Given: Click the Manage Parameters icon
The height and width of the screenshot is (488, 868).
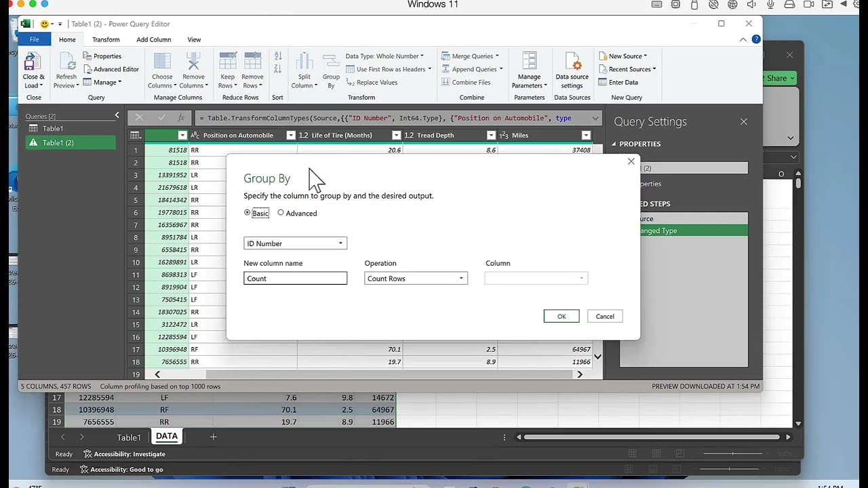Looking at the screenshot, I should tap(529, 62).
